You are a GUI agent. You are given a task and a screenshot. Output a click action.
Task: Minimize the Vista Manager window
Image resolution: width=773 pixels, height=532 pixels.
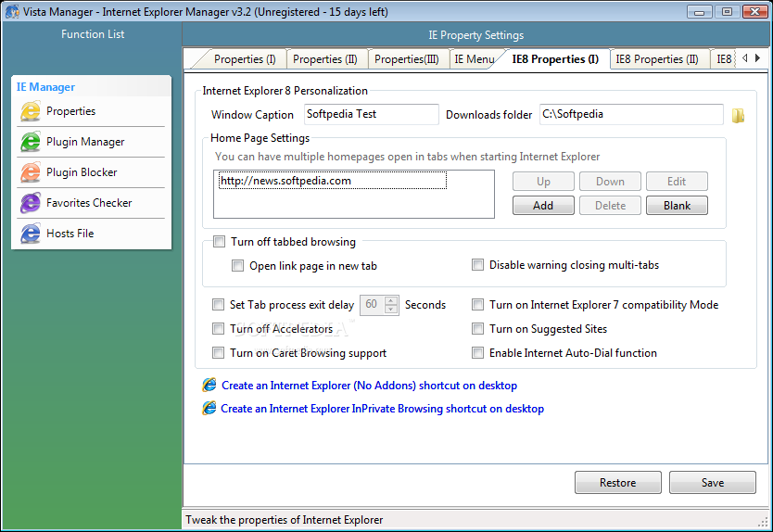699,12
